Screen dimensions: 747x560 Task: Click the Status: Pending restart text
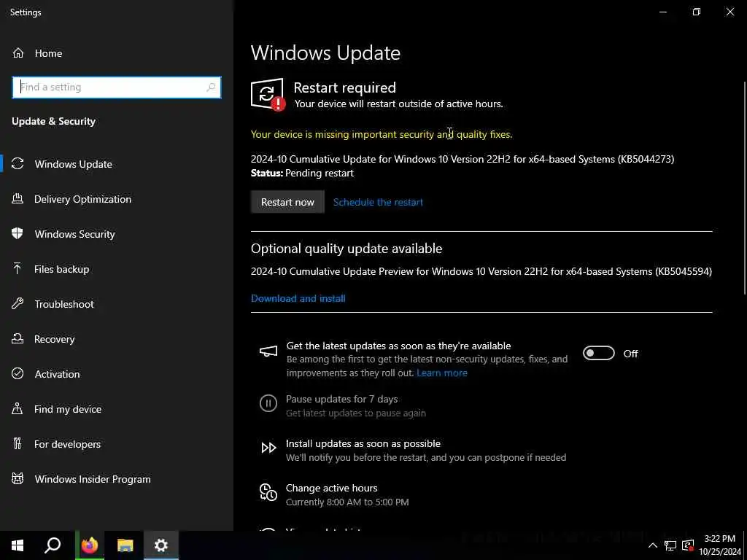[302, 174]
